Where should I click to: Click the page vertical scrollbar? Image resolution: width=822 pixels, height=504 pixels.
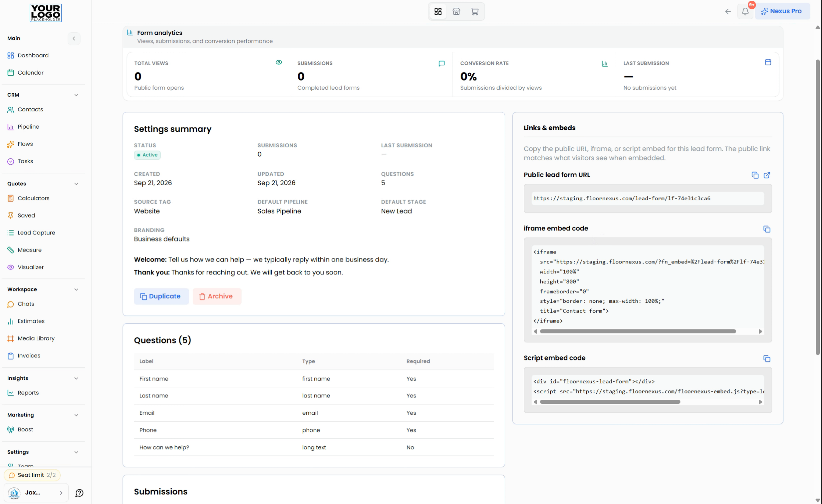point(818,207)
